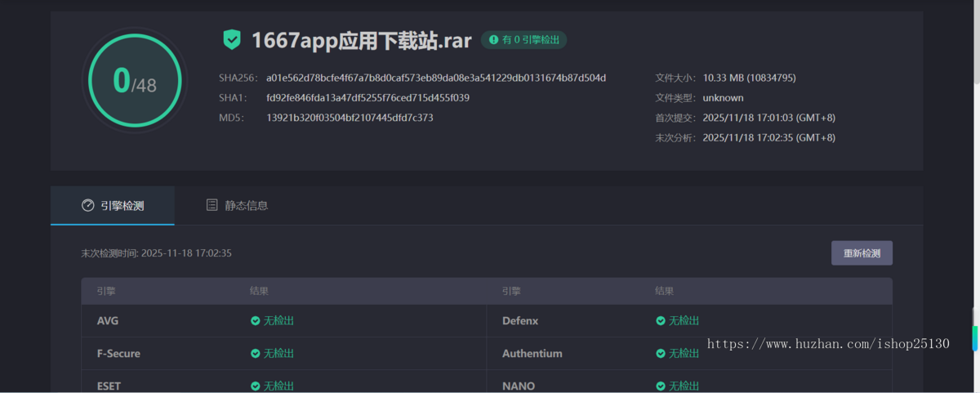Click the document icon on 静态信息 tab
The height and width of the screenshot is (393, 980).
tap(212, 205)
